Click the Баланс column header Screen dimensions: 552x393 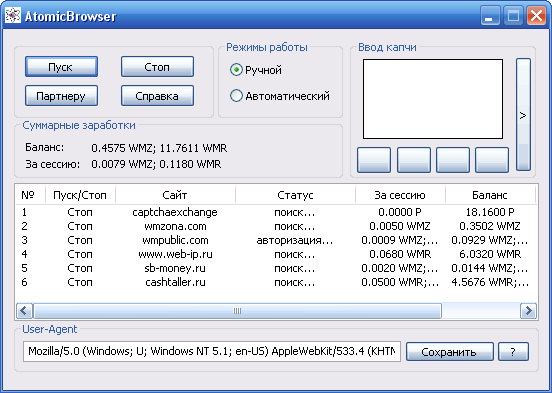pyautogui.click(x=490, y=195)
